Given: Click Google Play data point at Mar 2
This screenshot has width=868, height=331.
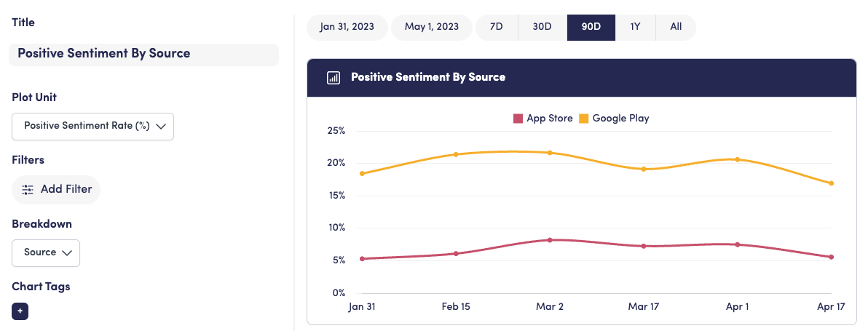Looking at the screenshot, I should 550,153.
